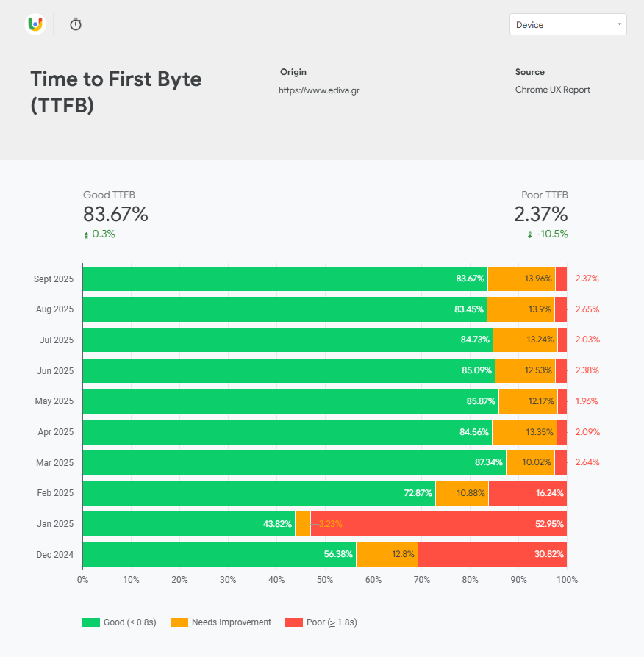Click the downward trend arrow beside -10.5%
Image resolution: width=644 pixels, height=657 pixels.
pyautogui.click(x=530, y=234)
